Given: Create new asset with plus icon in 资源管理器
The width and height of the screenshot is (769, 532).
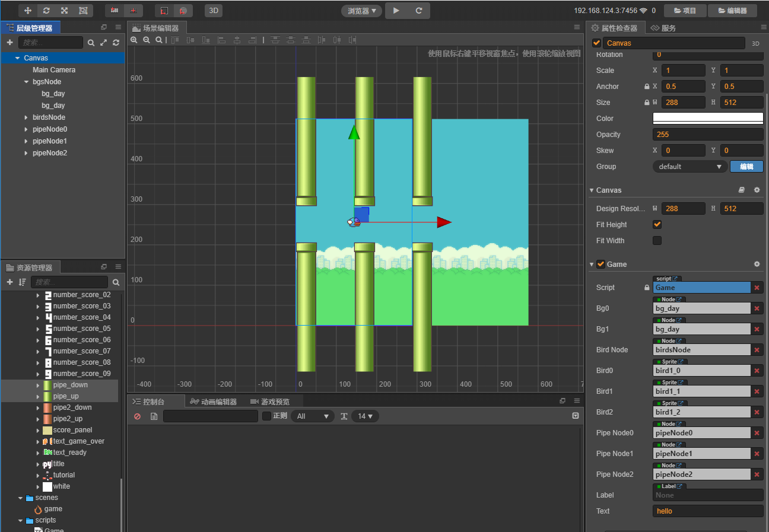Looking at the screenshot, I should pos(9,282).
